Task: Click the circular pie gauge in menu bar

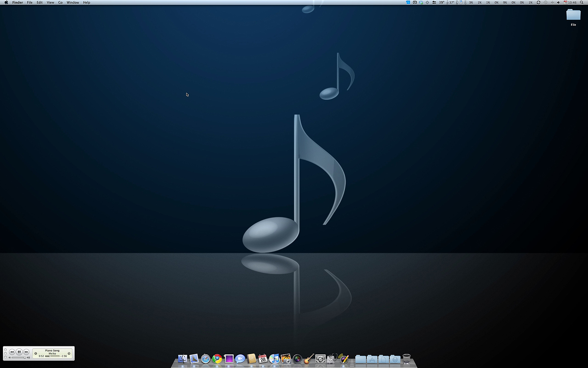Action: point(460,3)
